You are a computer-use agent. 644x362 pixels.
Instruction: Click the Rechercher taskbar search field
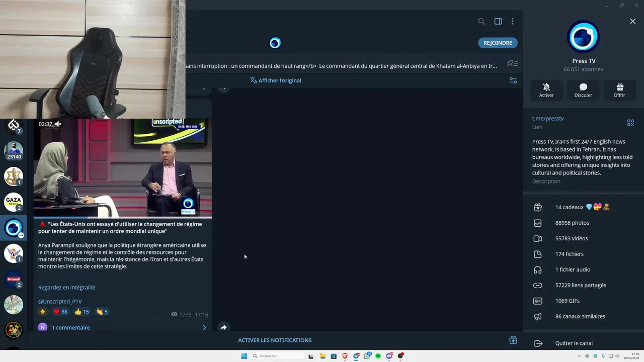[x=278, y=356]
